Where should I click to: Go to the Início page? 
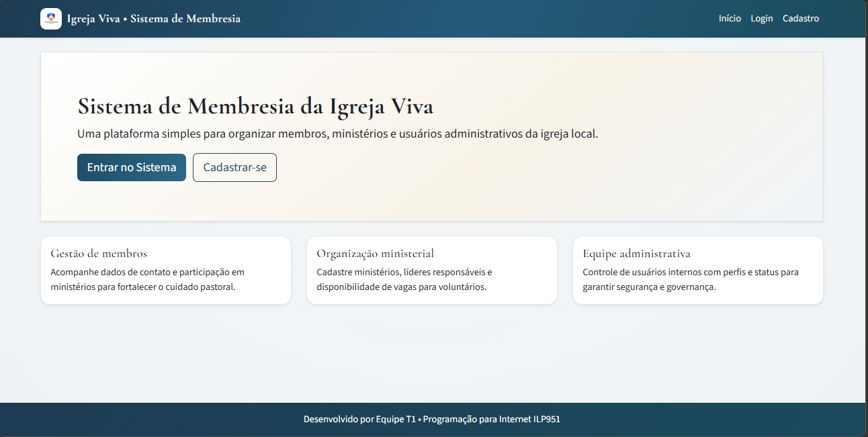[x=730, y=19]
